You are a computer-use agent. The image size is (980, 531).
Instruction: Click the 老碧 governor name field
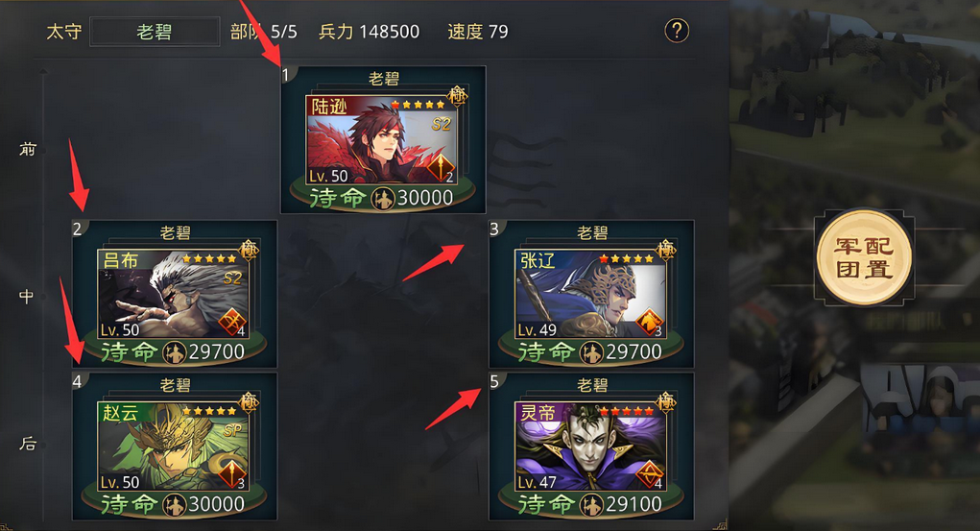point(155,32)
